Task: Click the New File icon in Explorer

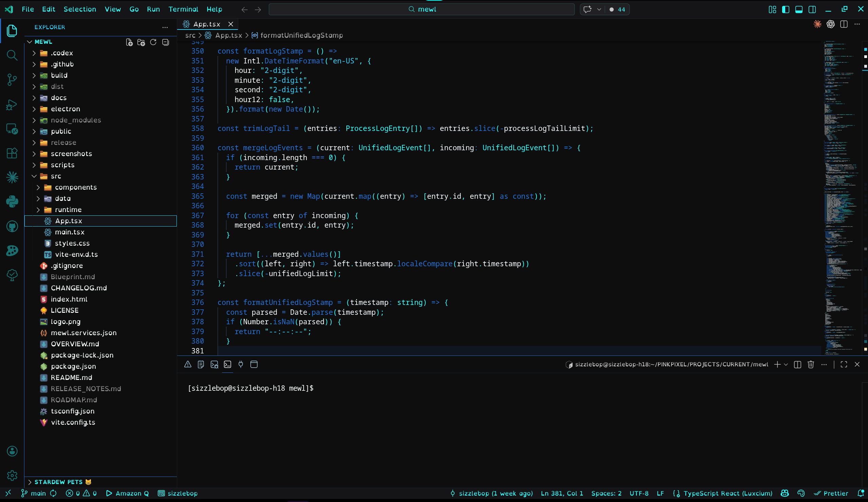Action: (129, 42)
